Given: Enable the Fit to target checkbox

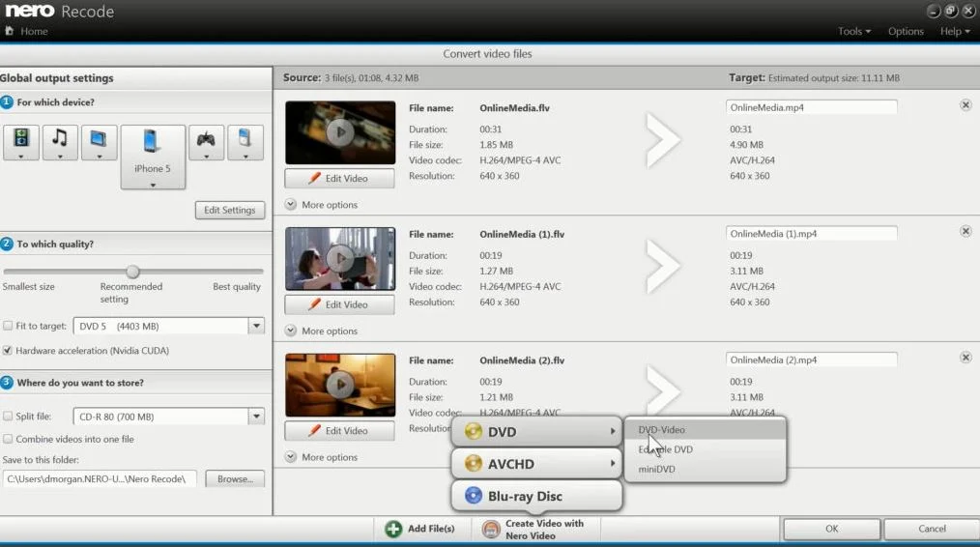Looking at the screenshot, I should 8,326.
